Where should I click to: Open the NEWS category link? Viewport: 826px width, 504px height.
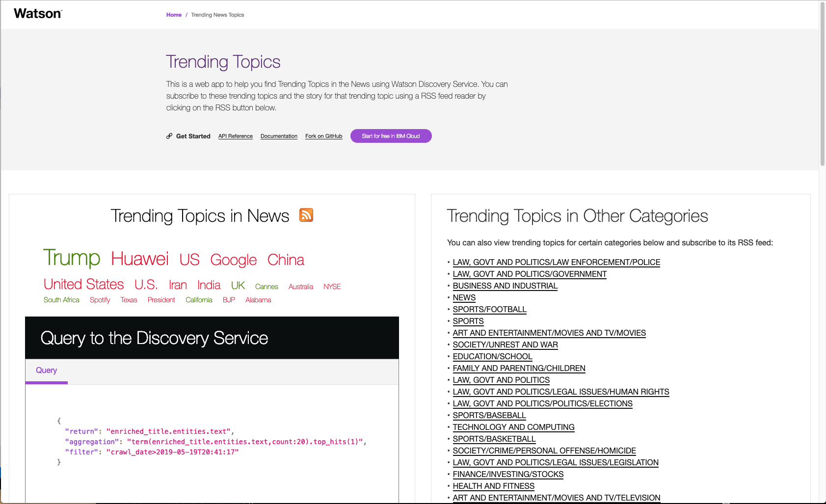pos(464,298)
